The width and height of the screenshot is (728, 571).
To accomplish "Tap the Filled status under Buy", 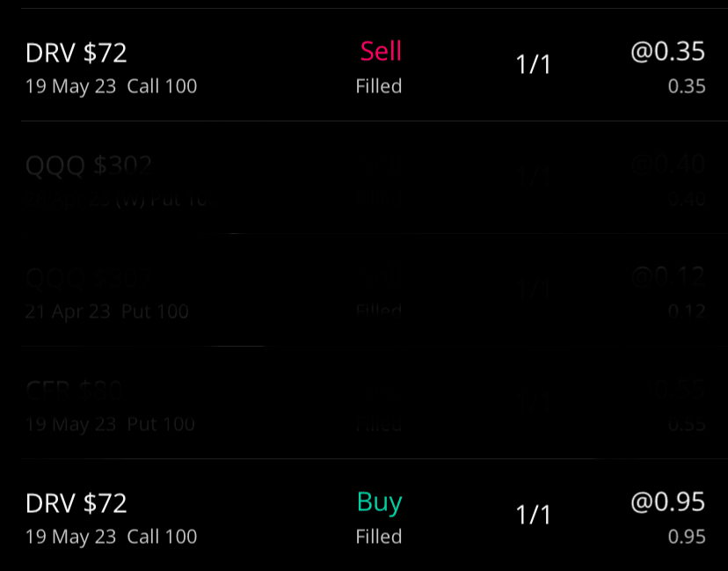I will tap(379, 537).
